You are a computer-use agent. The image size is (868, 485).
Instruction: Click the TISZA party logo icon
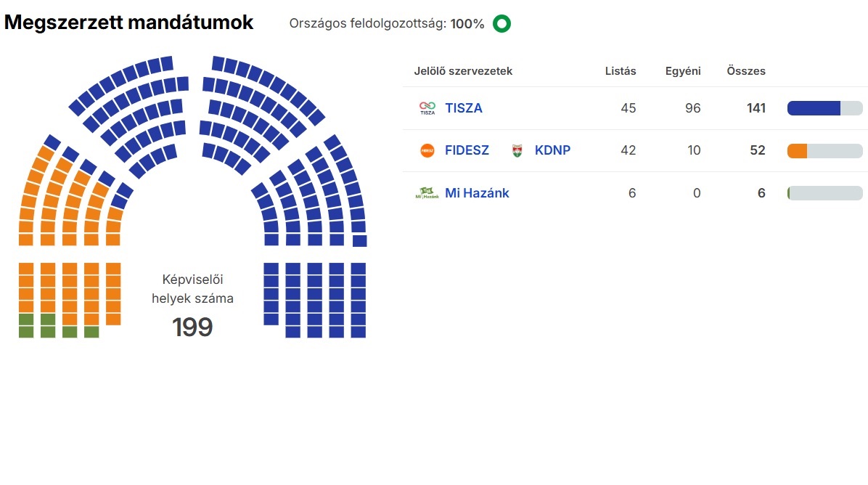427,108
